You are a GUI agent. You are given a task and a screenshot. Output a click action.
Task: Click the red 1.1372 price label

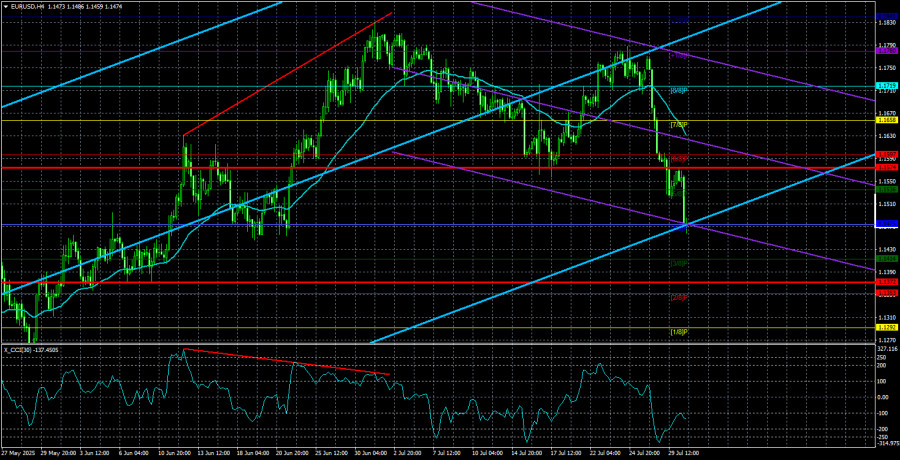click(x=885, y=282)
